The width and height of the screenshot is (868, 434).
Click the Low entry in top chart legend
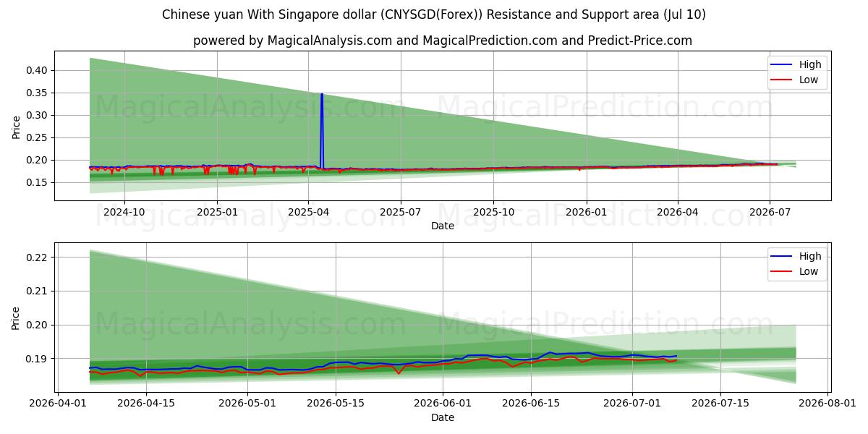pos(795,80)
